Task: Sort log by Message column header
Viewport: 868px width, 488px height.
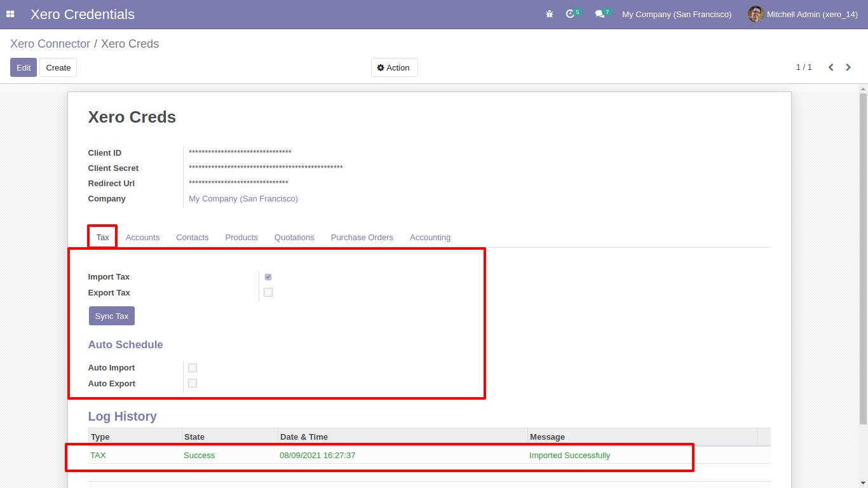Action: 642,437
